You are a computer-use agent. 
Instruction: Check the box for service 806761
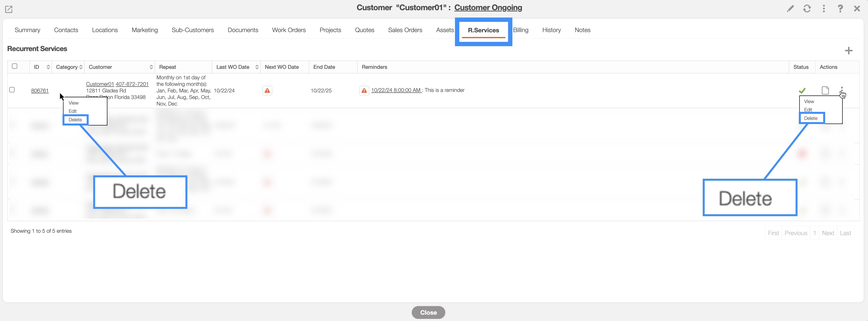point(12,90)
